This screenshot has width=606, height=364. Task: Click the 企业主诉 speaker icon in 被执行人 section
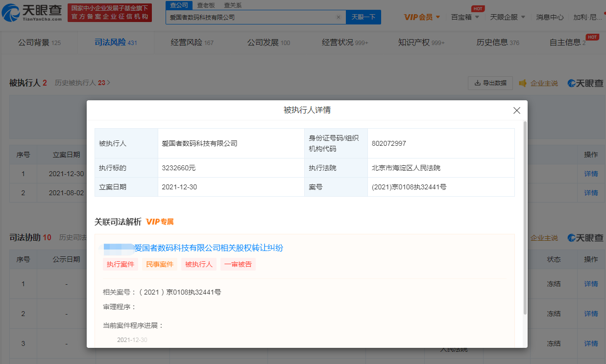tap(523, 83)
